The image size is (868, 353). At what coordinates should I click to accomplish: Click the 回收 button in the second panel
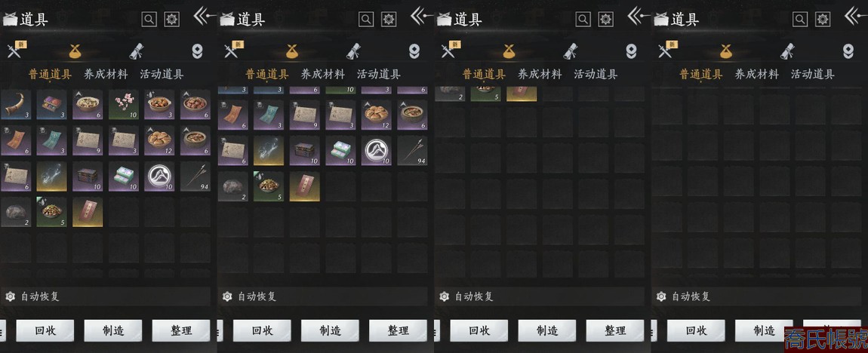pyautogui.click(x=262, y=331)
